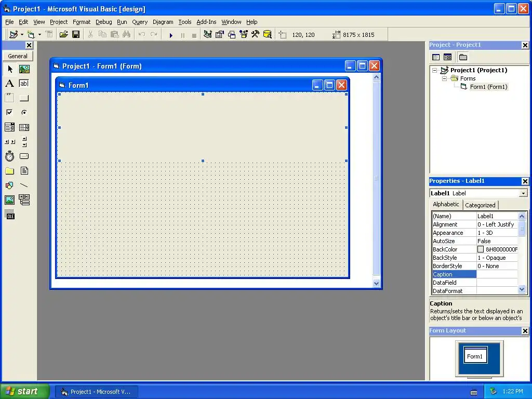Toggle Folders in Project panel
532x399 pixels.
(x=463, y=57)
